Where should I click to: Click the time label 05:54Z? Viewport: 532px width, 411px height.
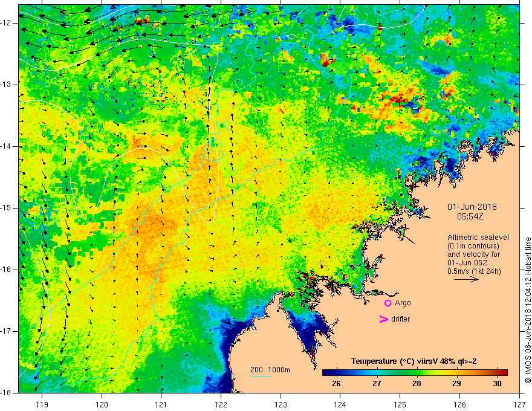click(x=470, y=216)
